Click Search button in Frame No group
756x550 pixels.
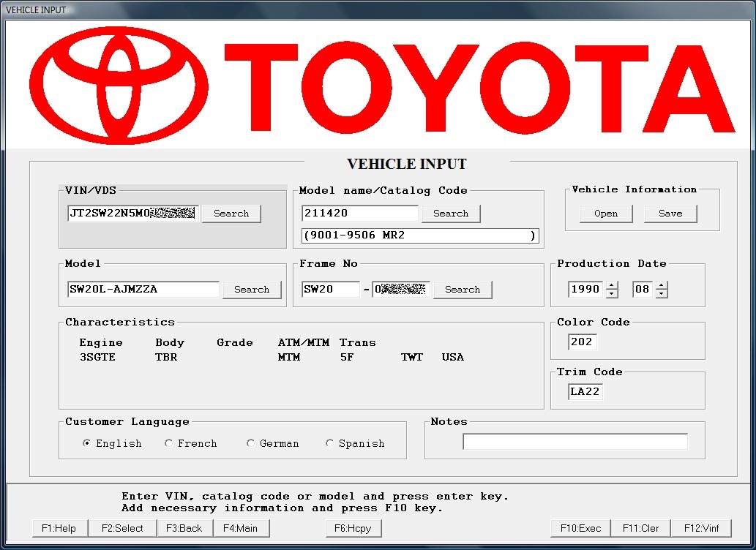463,290
